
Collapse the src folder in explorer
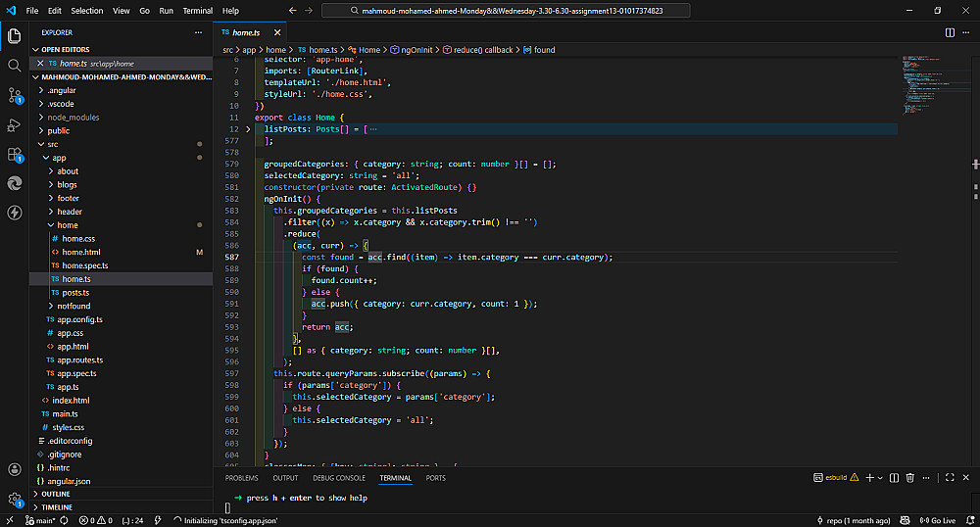point(53,144)
